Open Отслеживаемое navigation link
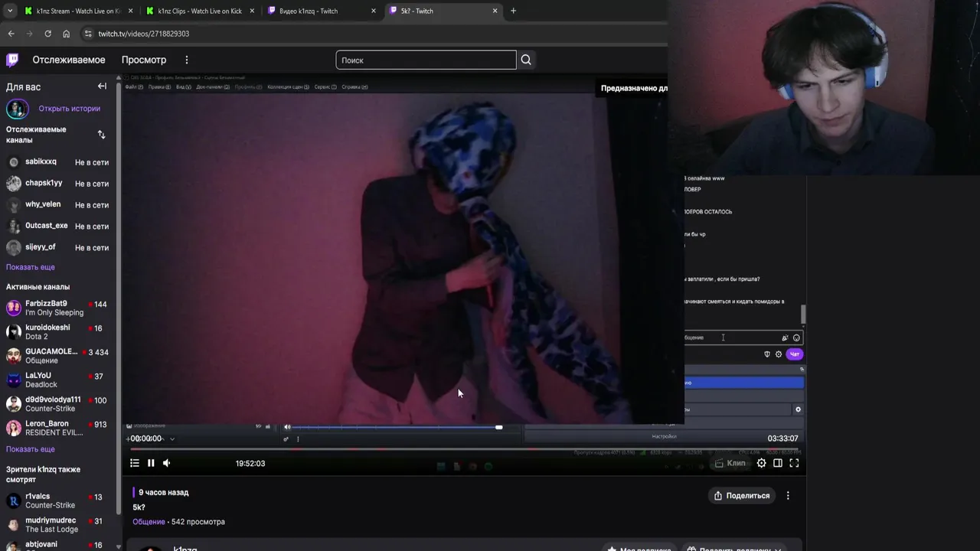980x551 pixels. tap(69, 60)
